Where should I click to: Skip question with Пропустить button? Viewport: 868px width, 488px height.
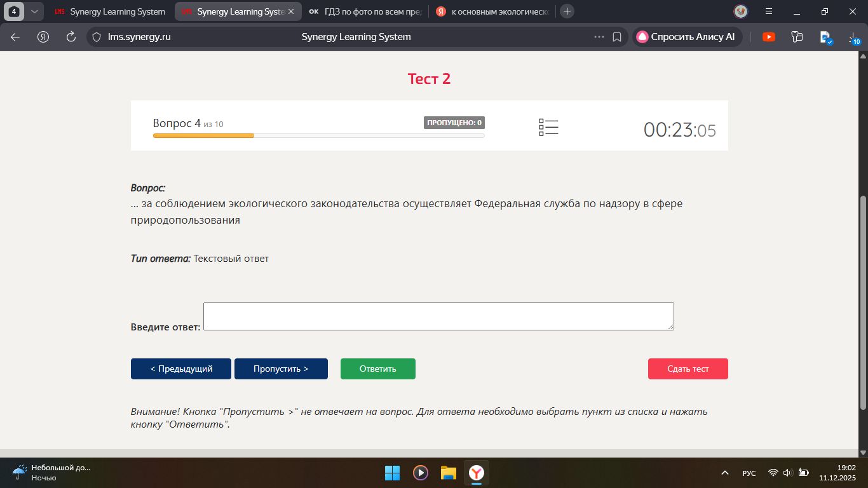(x=281, y=369)
